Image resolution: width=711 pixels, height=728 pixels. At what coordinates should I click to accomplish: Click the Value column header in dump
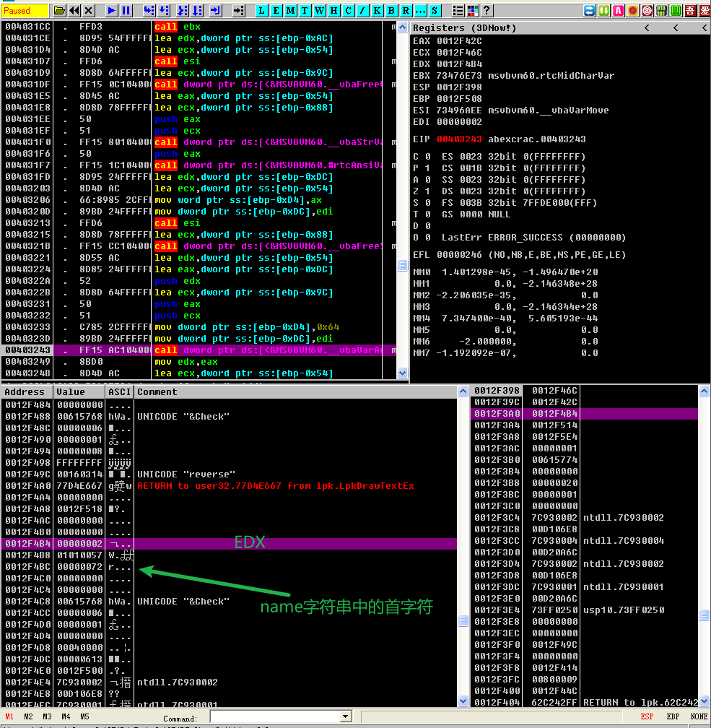point(79,392)
